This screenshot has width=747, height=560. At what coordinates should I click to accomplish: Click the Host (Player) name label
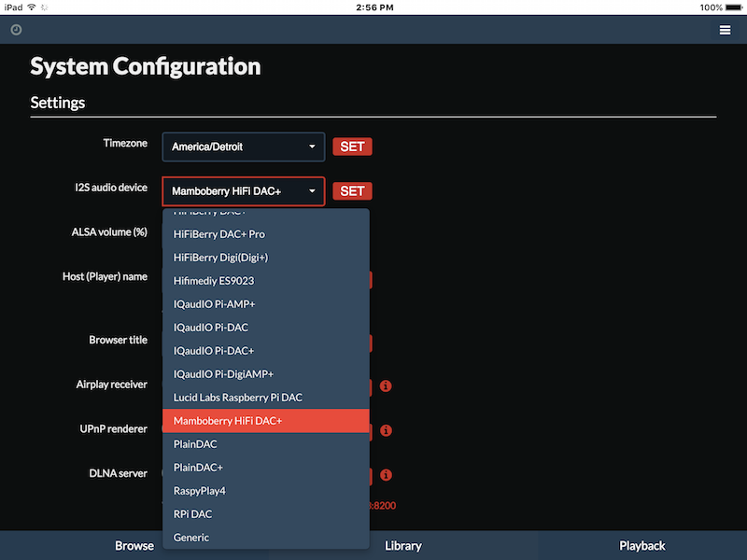pos(105,276)
